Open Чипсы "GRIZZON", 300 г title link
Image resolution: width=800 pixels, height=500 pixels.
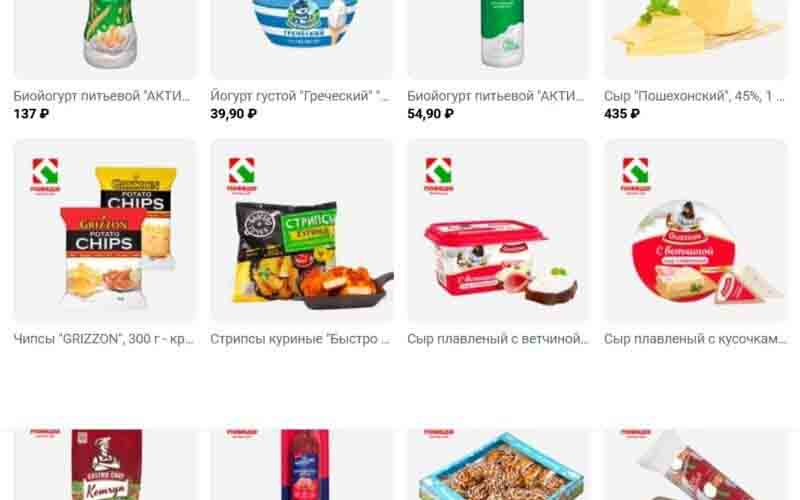click(x=104, y=339)
